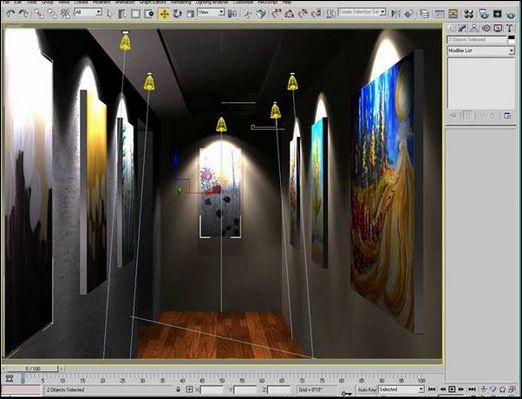Click the Y coordinate field
Screen dimensions: 522x399
click(245, 390)
